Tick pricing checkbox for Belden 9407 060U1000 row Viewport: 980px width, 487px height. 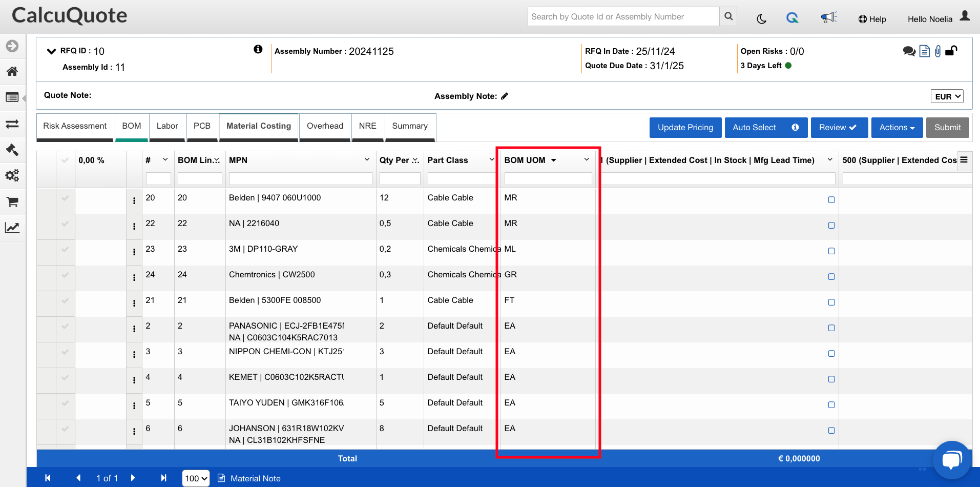831,200
